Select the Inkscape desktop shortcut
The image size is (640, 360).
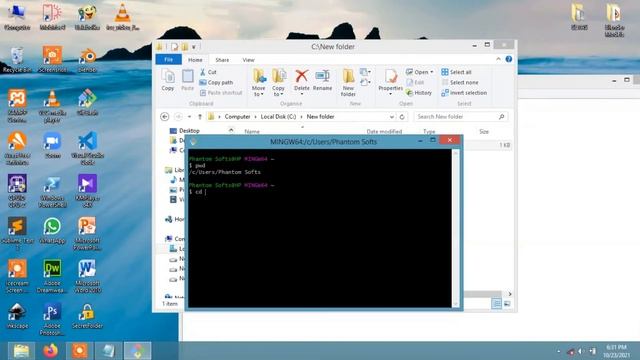tap(17, 316)
